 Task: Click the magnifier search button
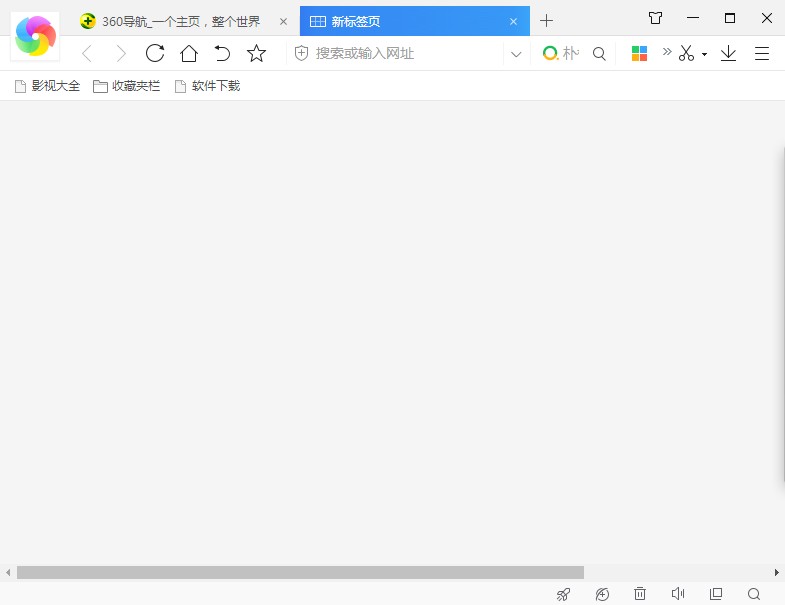click(x=599, y=53)
